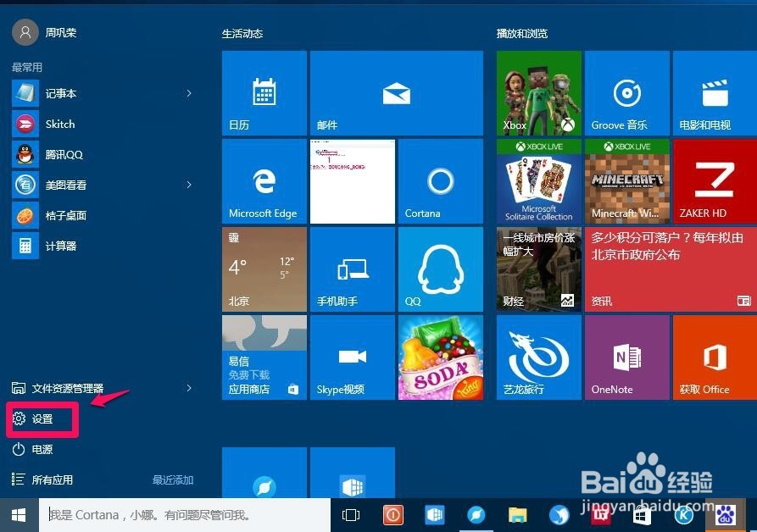Expand the jump list arrow for 记事本
This screenshot has height=532, width=757.
tap(189, 93)
